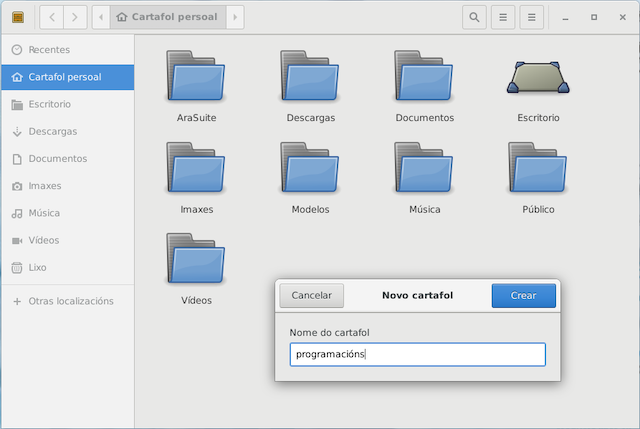Screen dimensions: 640x429
Task: Go back with the left arrow button
Action: (x=51, y=17)
